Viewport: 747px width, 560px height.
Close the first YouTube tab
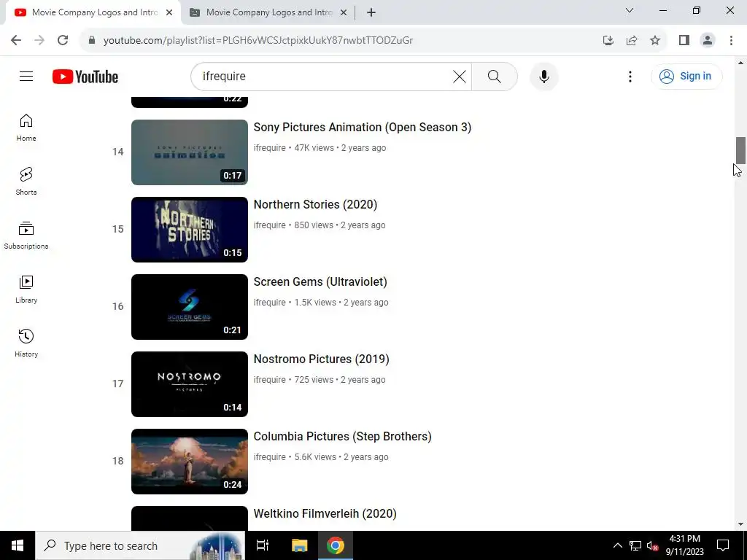(169, 12)
